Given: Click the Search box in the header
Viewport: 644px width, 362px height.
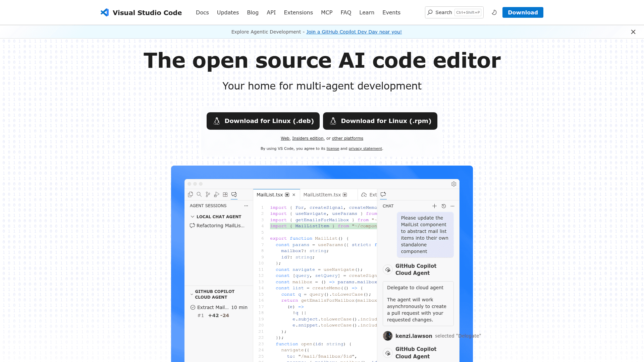Looking at the screenshot, I should [454, 12].
